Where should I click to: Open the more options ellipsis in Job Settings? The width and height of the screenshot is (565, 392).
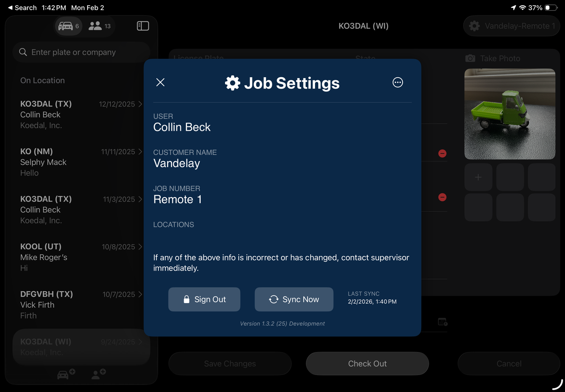coord(398,82)
